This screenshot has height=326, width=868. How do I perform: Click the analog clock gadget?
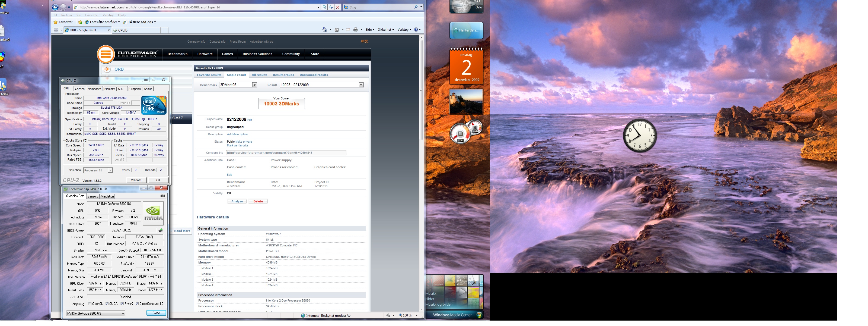pyautogui.click(x=640, y=136)
